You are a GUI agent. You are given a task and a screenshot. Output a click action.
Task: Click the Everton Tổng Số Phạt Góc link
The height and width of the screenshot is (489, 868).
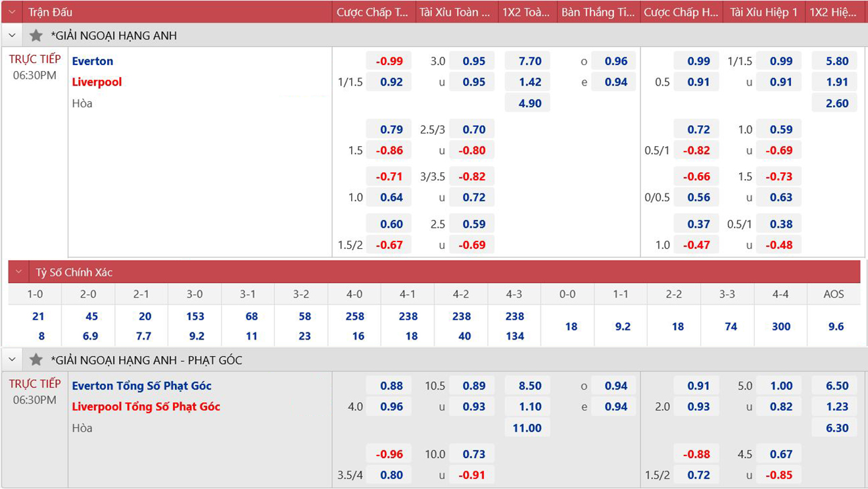click(x=142, y=386)
